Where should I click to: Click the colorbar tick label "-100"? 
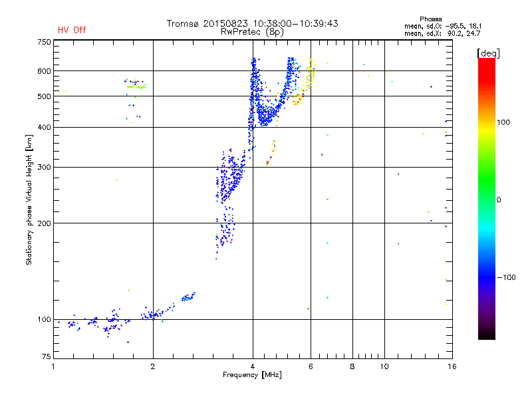(x=506, y=277)
